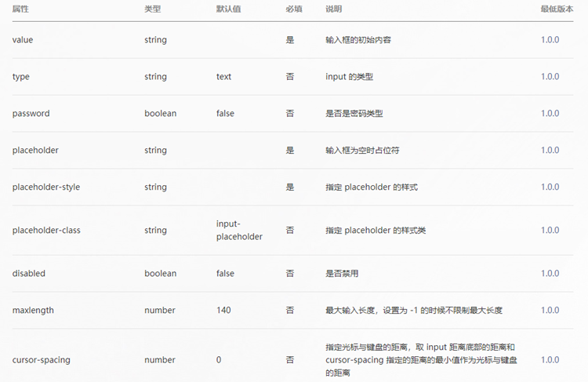
Task: Click default value '140'
Action: click(x=223, y=310)
